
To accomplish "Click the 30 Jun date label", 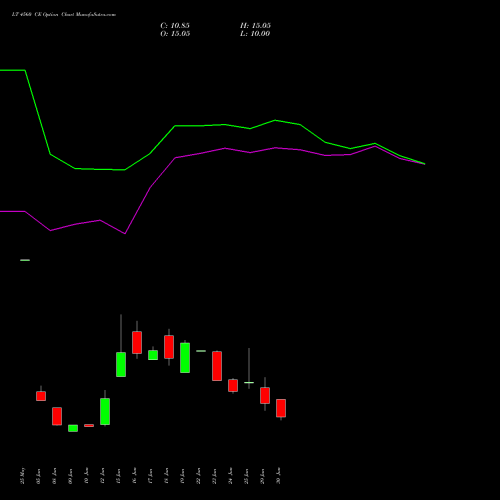I will pos(279,476).
